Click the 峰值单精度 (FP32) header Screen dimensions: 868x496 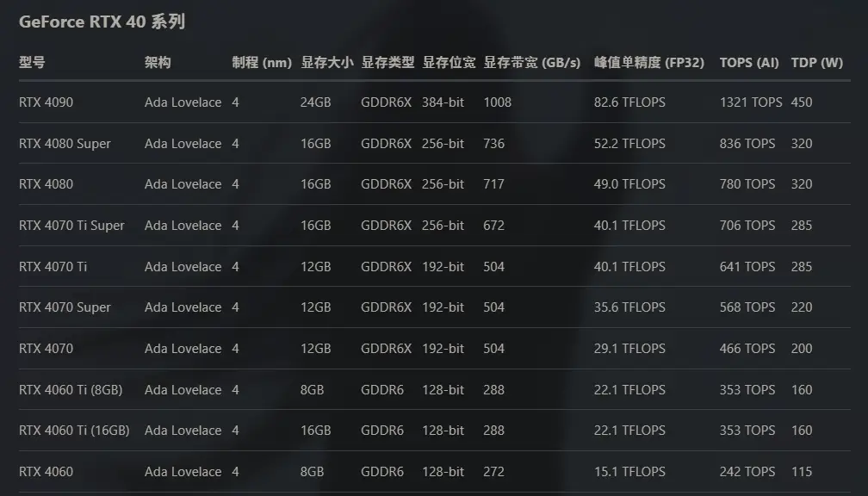tap(648, 63)
